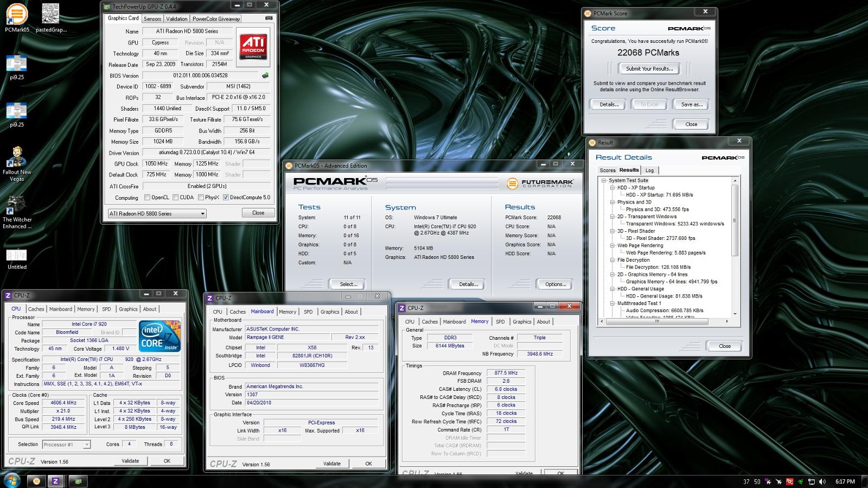Open Caches tab in CPU-Z CPU window
The image size is (868, 488).
pyautogui.click(x=36, y=309)
